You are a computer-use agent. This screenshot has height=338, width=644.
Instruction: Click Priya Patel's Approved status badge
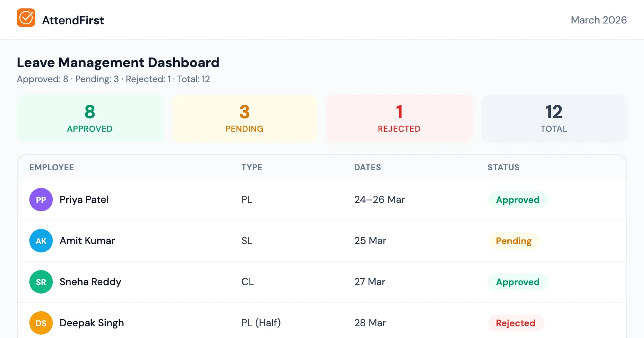[518, 200]
